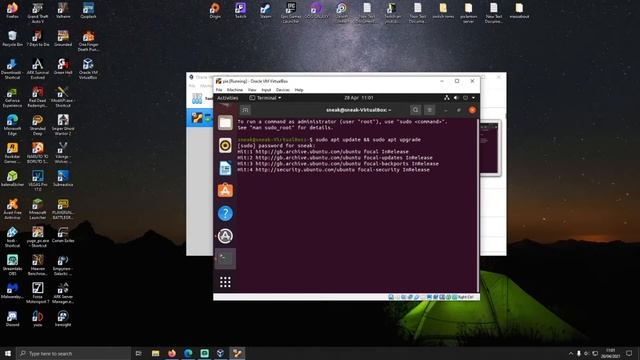The height and width of the screenshot is (360, 640).
Task: Click Tools icon in VirtualBox Manager window
Action: tap(197, 98)
